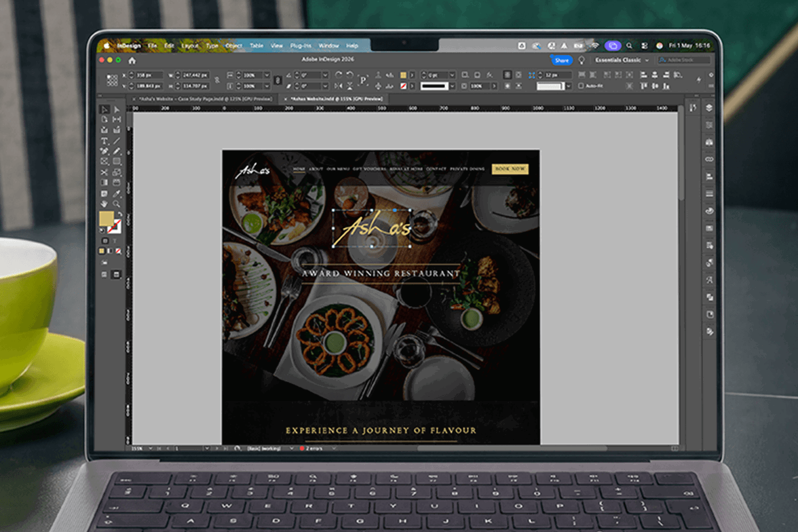Toggle formatting affects container button

point(104,241)
